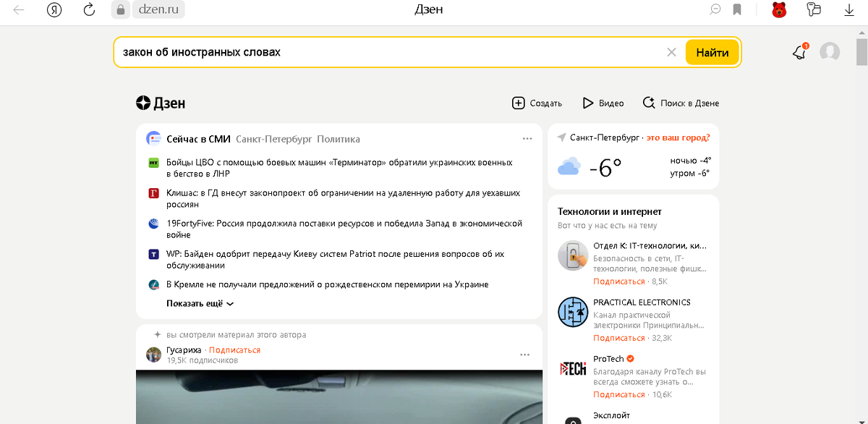Image resolution: width=868 pixels, height=424 pixels.
Task: Click the purple T source icon beside WP
Action: click(x=153, y=254)
